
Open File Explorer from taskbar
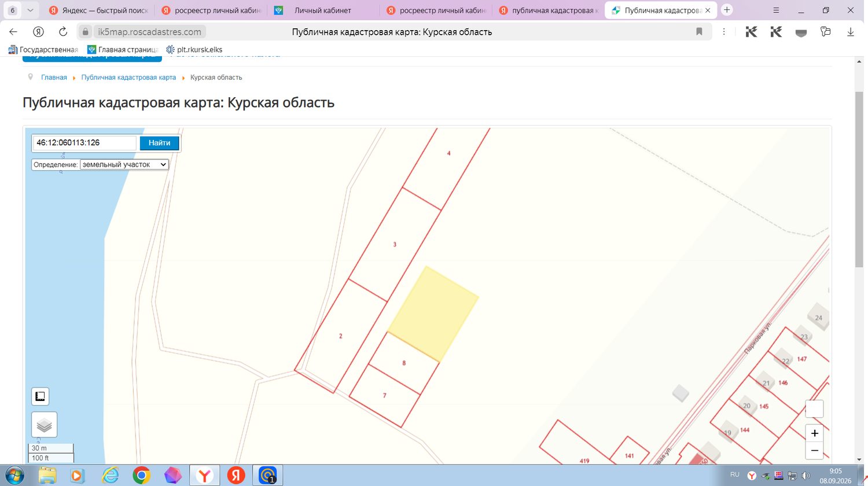pyautogui.click(x=47, y=475)
